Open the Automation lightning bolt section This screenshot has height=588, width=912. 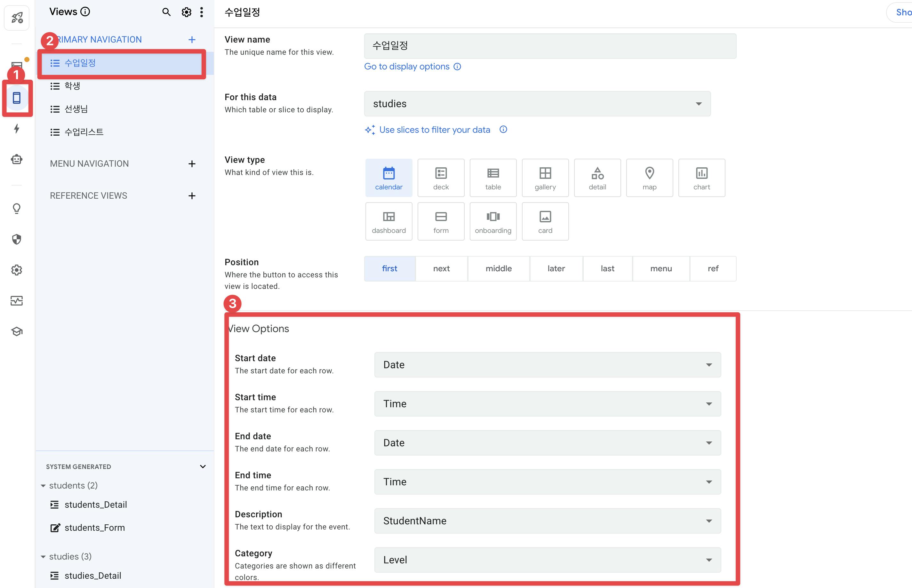coord(16,129)
